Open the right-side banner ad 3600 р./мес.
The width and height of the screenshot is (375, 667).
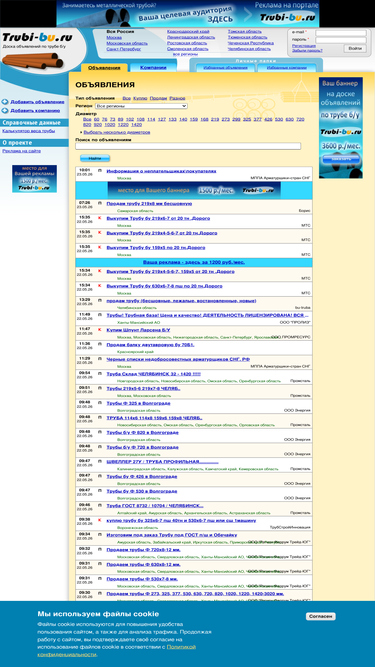341,128
